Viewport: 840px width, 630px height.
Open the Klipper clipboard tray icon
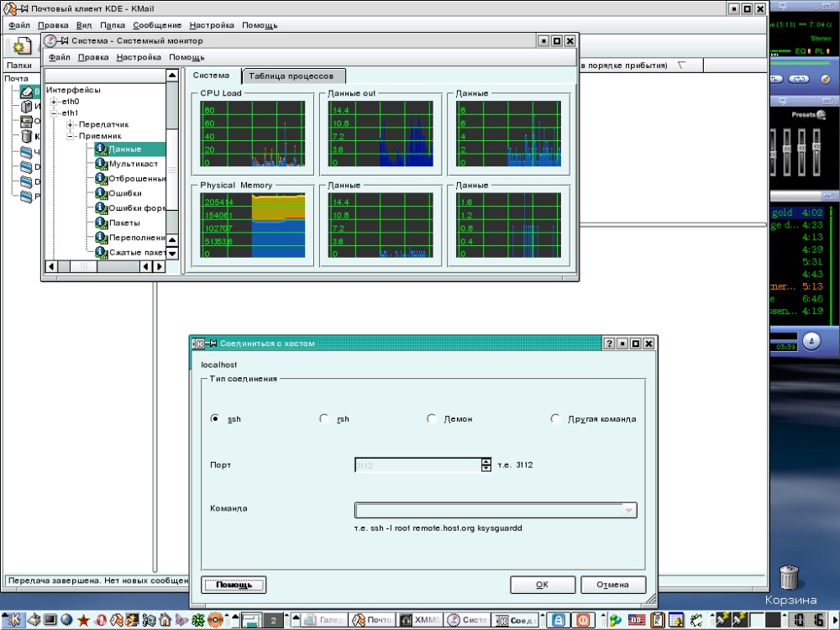click(x=657, y=621)
